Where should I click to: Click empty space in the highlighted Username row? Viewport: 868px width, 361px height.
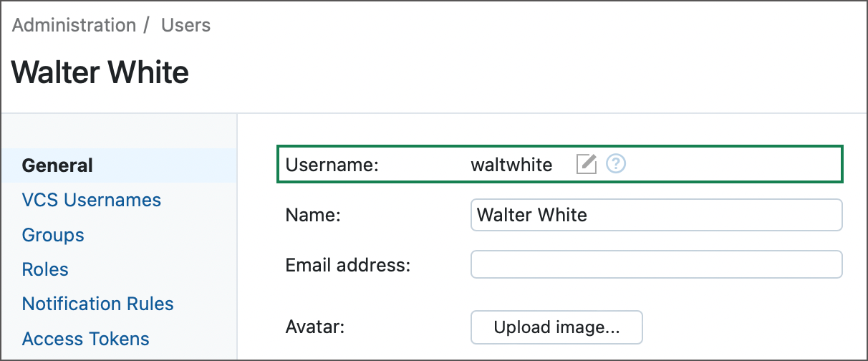tap(730, 165)
